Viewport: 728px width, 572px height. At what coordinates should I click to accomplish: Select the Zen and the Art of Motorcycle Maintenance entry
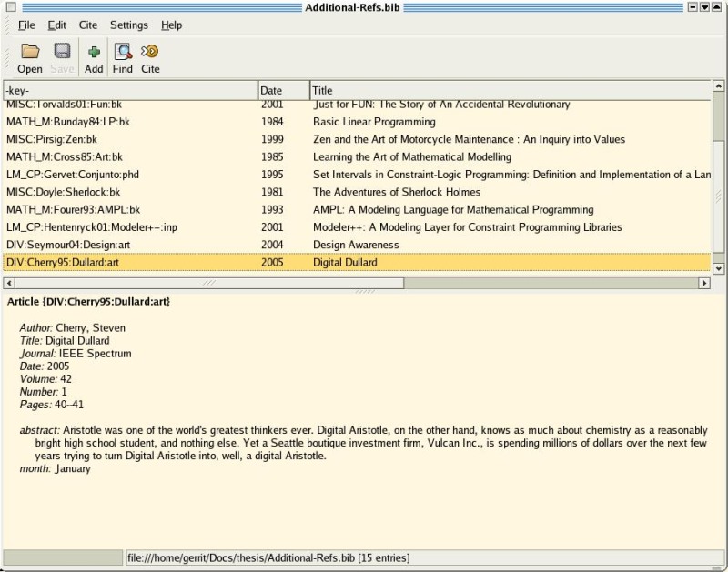click(x=469, y=140)
